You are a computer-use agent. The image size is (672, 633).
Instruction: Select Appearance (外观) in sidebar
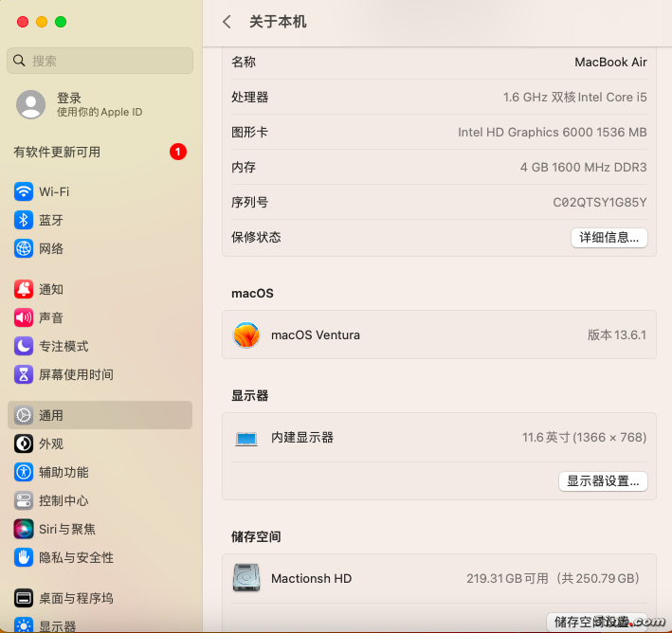51,443
